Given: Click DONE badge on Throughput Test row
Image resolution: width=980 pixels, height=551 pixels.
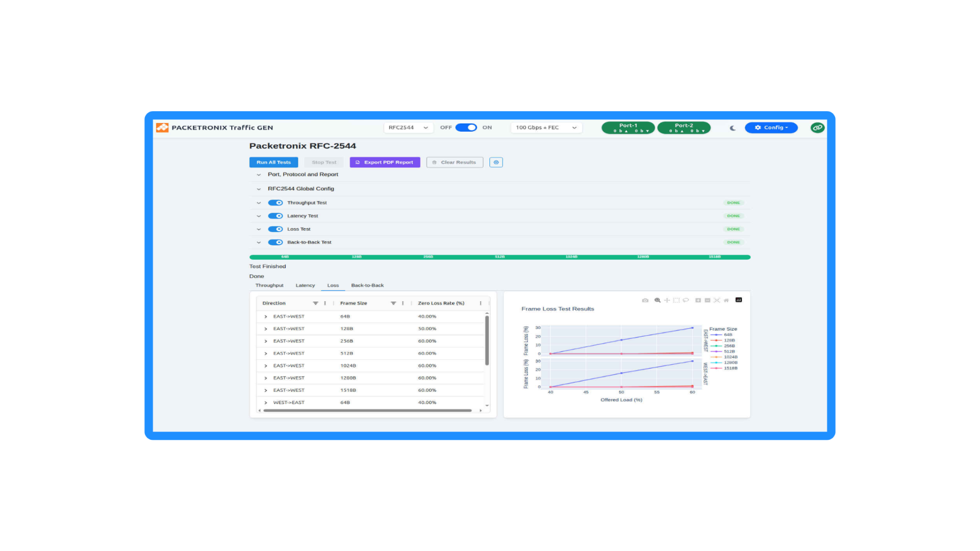Looking at the screenshot, I should click(x=733, y=203).
